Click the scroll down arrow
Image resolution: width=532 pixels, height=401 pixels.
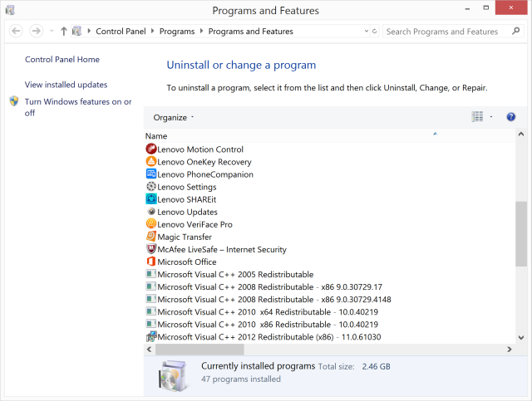(521, 337)
